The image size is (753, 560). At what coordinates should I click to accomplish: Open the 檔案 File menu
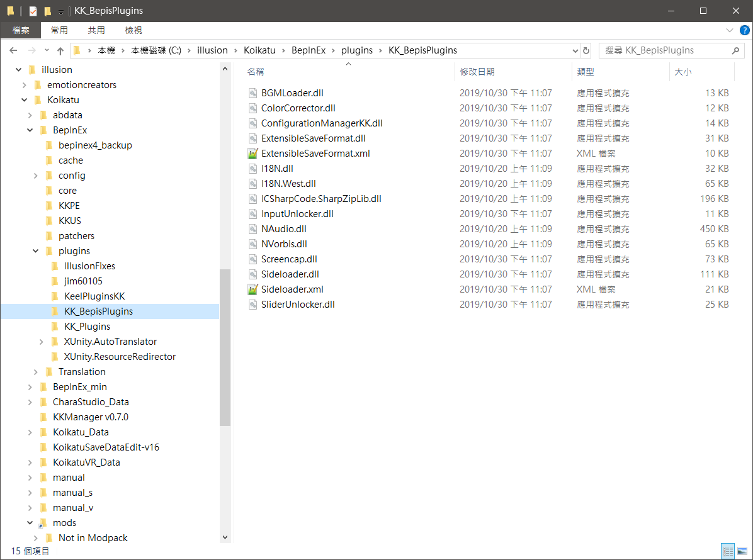pyautogui.click(x=21, y=30)
